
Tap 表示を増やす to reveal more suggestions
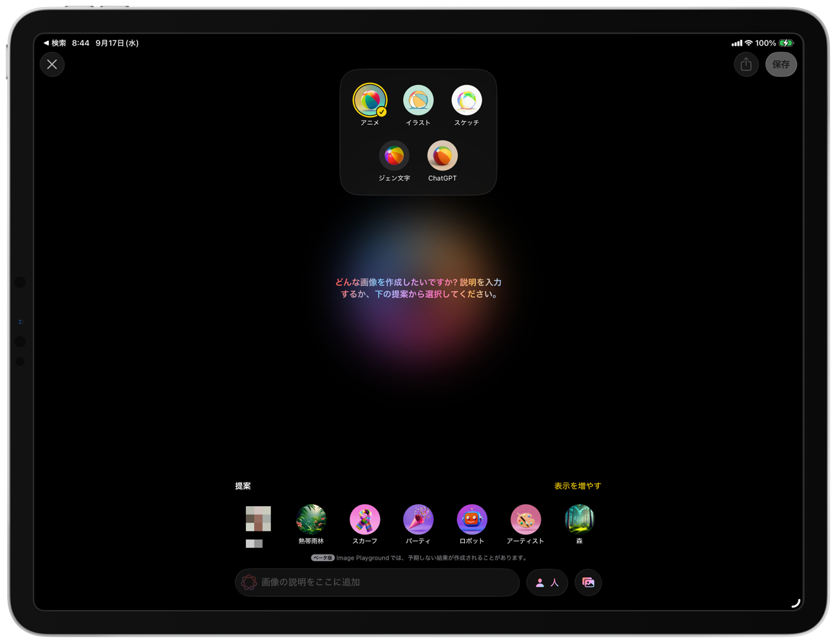pyautogui.click(x=577, y=486)
